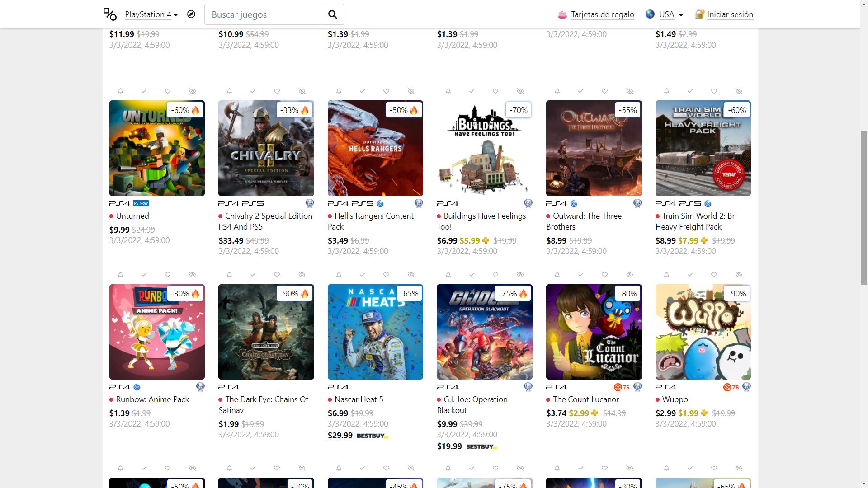Hide Outward: The Three Brothers with eye icon

pos(629,91)
